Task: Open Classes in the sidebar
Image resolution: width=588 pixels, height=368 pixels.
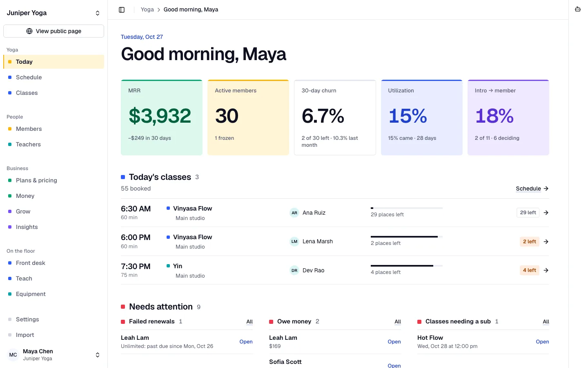Action: 53,93
